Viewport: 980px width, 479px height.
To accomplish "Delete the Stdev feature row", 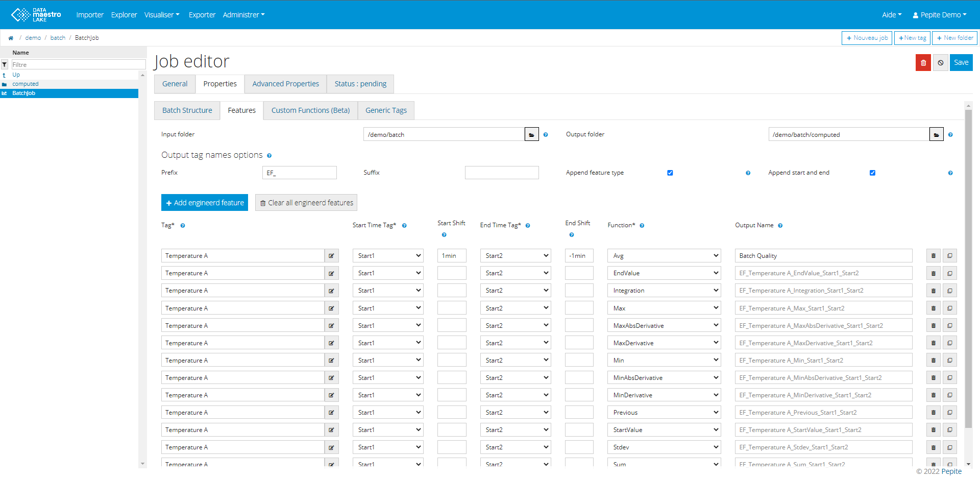I will point(934,447).
